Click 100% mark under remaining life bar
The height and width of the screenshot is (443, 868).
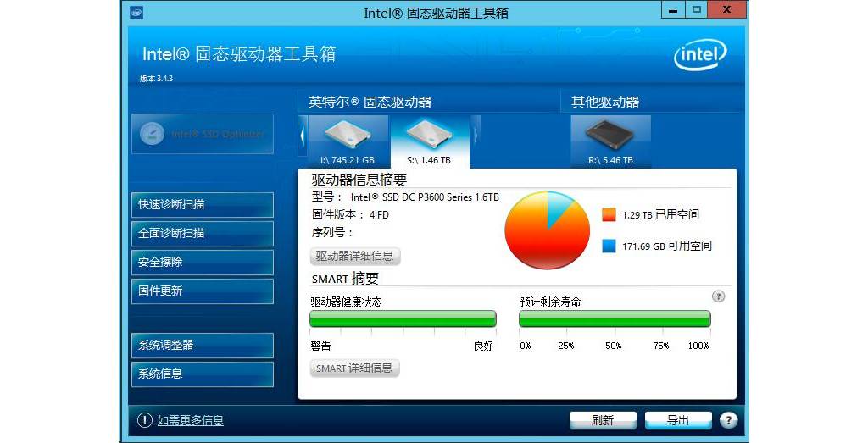(698, 346)
